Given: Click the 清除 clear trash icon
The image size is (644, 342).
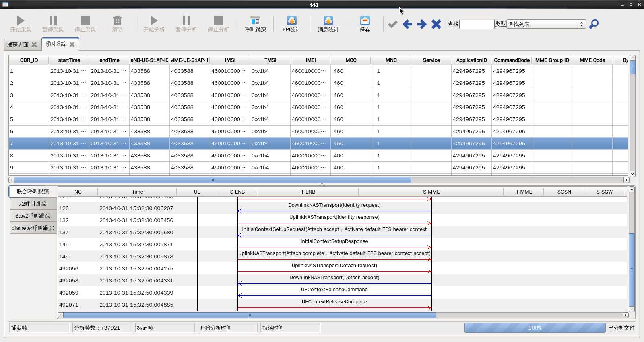Looking at the screenshot, I should (117, 21).
